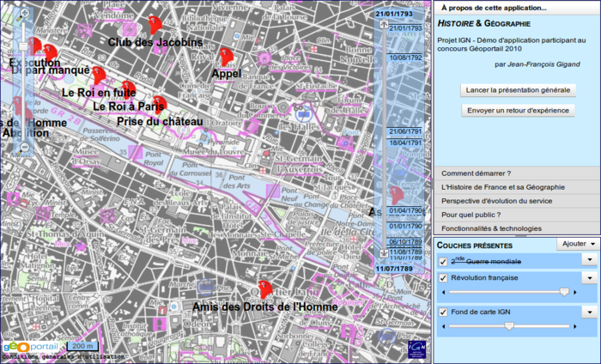Open the Ajouter dropdown

(x=577, y=244)
